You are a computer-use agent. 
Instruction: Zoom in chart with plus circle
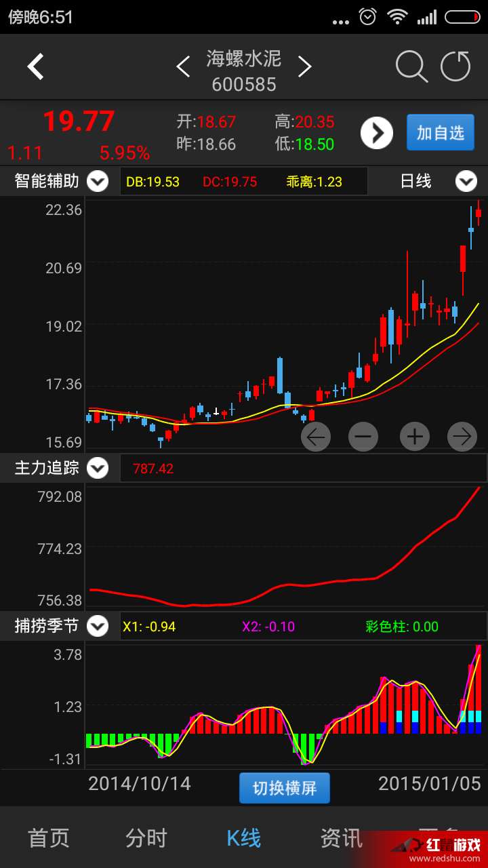(415, 437)
